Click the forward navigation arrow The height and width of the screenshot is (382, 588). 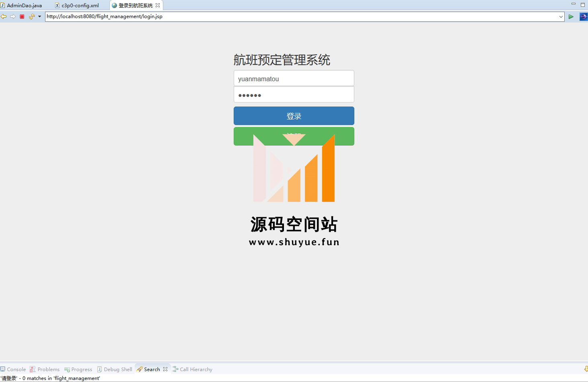click(x=13, y=16)
